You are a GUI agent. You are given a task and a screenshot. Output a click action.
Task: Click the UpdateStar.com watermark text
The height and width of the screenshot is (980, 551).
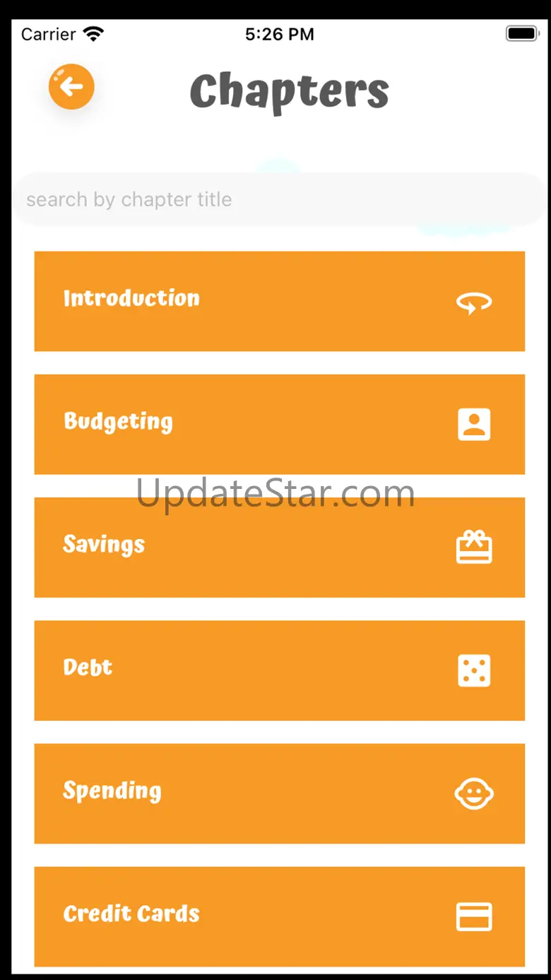click(x=275, y=492)
